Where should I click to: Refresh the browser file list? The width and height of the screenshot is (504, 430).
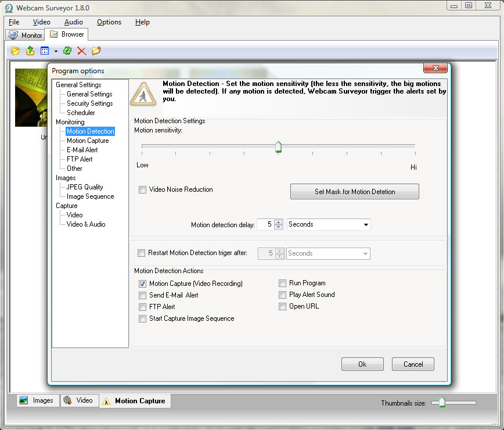pyautogui.click(x=67, y=51)
